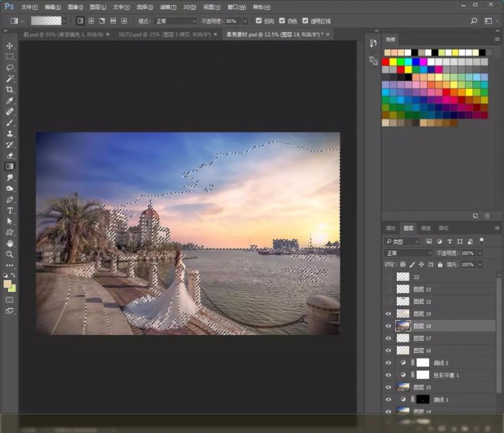This screenshot has width=504, height=433.
Task: Select the History Brush tool
Action: (x=9, y=144)
